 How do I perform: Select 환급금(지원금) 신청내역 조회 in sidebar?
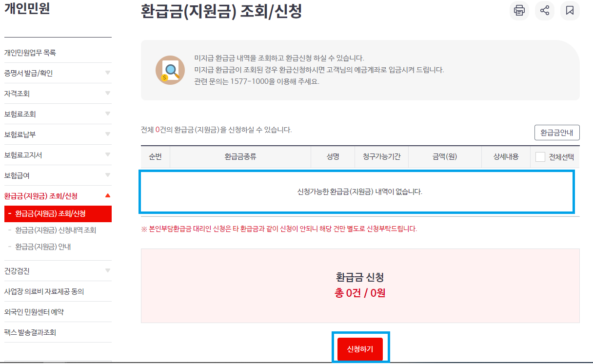(59, 230)
